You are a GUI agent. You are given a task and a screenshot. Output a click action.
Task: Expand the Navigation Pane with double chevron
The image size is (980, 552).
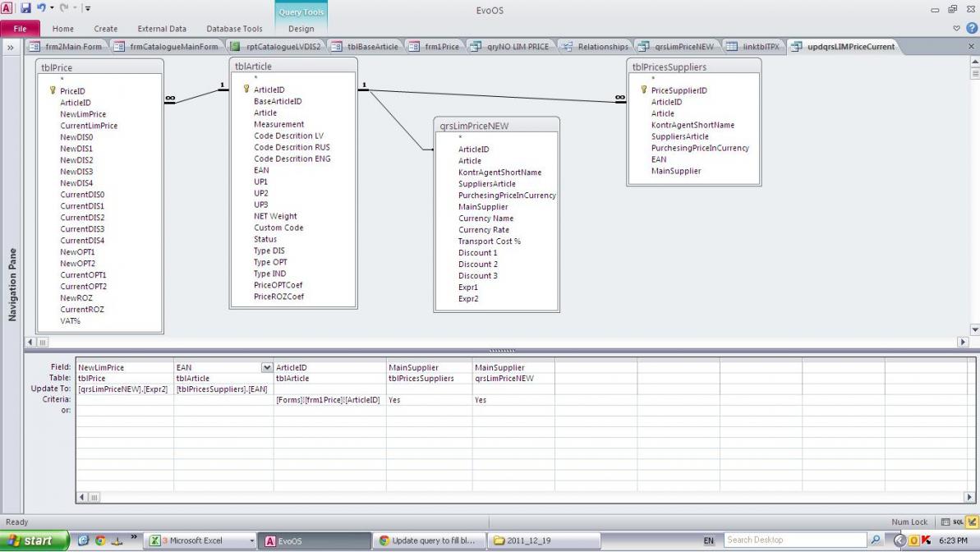11,47
